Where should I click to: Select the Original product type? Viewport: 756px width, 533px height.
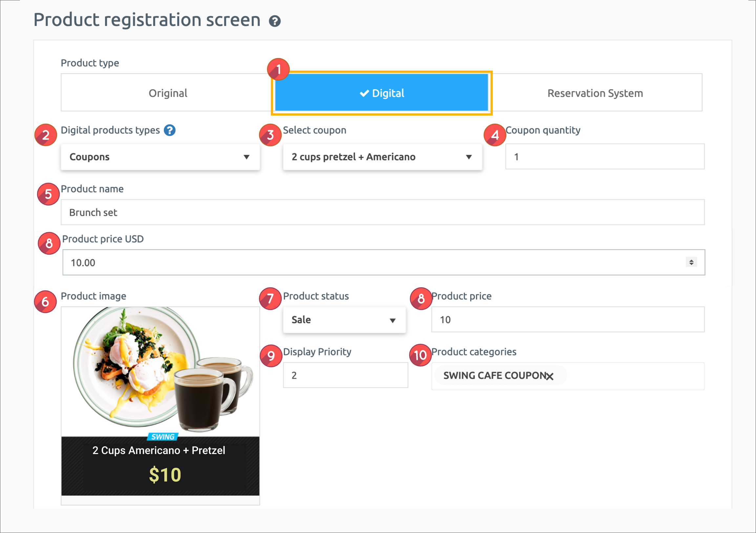click(x=168, y=93)
